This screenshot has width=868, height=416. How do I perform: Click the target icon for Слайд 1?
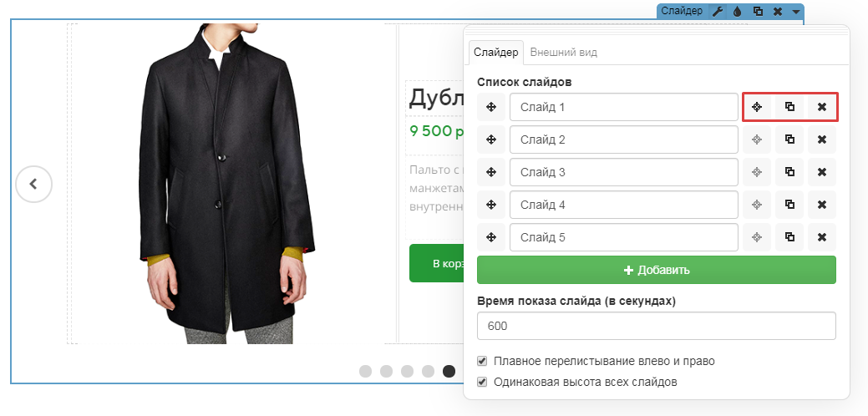click(x=756, y=107)
